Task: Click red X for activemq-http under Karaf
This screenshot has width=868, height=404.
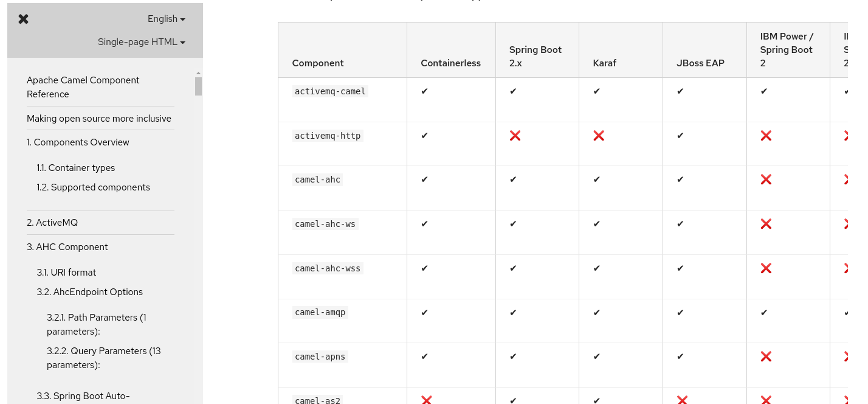Action: [x=599, y=136]
